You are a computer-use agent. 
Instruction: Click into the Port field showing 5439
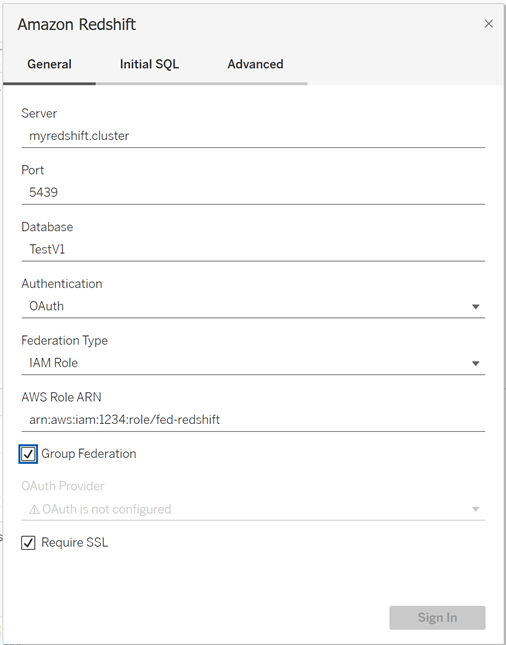[x=253, y=193]
